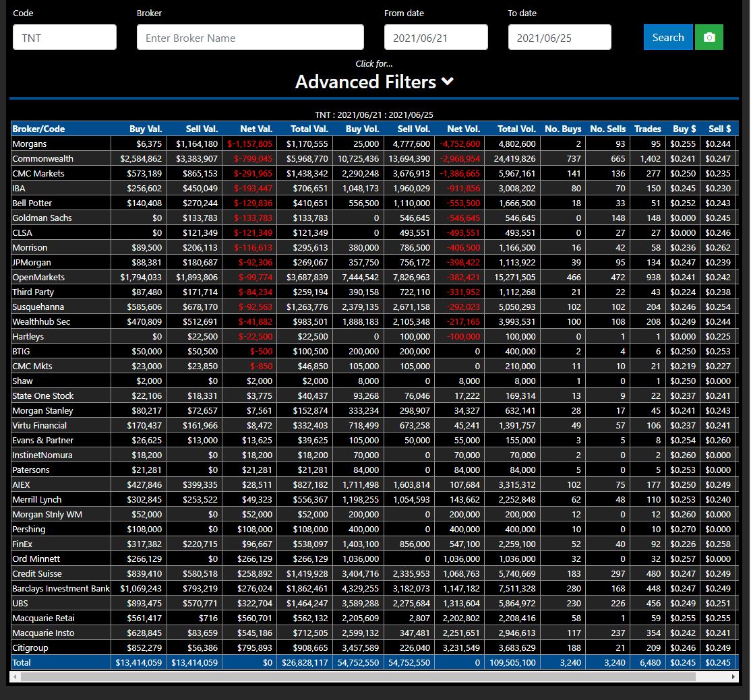
Task: Sort by Net Val. column header
Action: pos(256,129)
